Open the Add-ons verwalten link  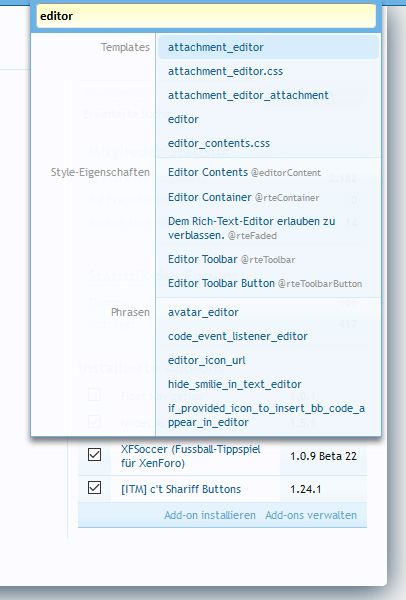coord(311,515)
